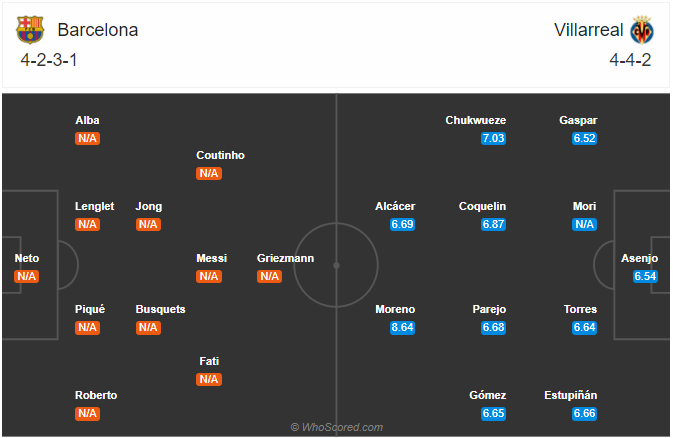
Task: Open the Barcelona team name link
Action: (x=97, y=30)
